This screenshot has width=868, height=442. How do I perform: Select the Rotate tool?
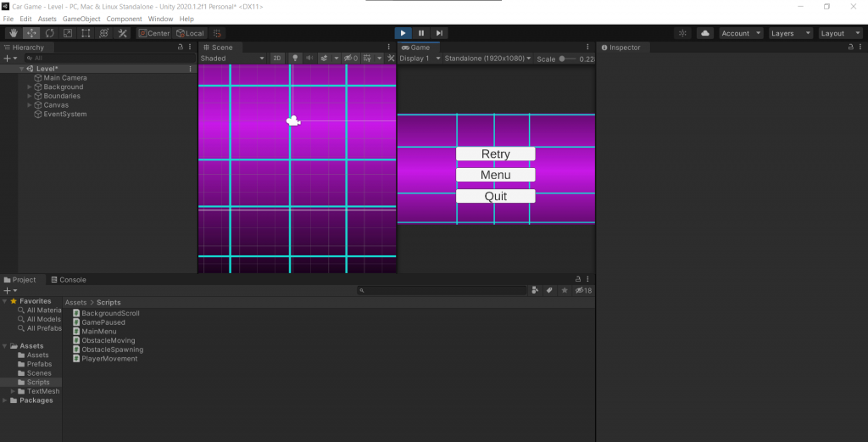click(x=49, y=33)
